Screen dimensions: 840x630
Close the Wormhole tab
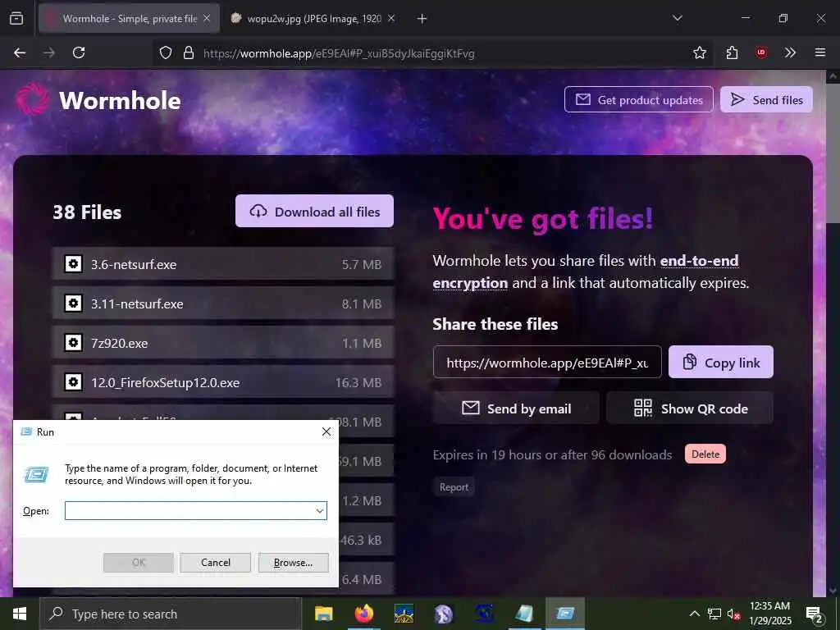(x=207, y=19)
